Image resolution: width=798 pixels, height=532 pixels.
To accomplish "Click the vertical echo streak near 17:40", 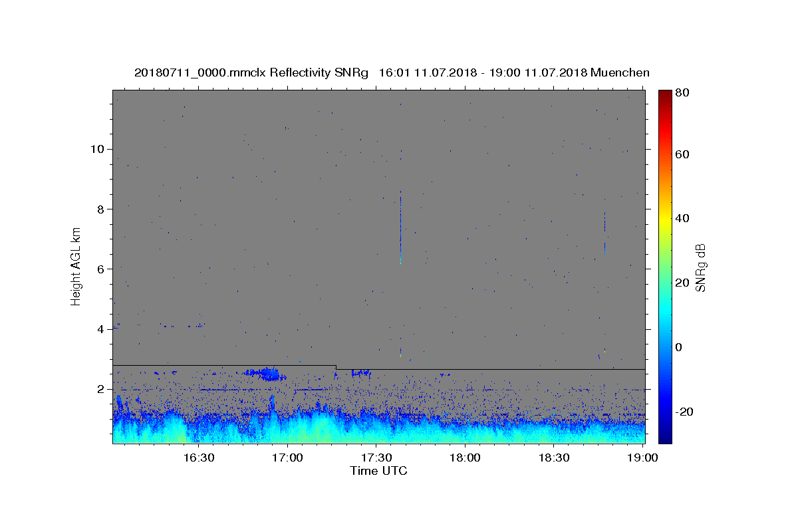I will click(400, 226).
